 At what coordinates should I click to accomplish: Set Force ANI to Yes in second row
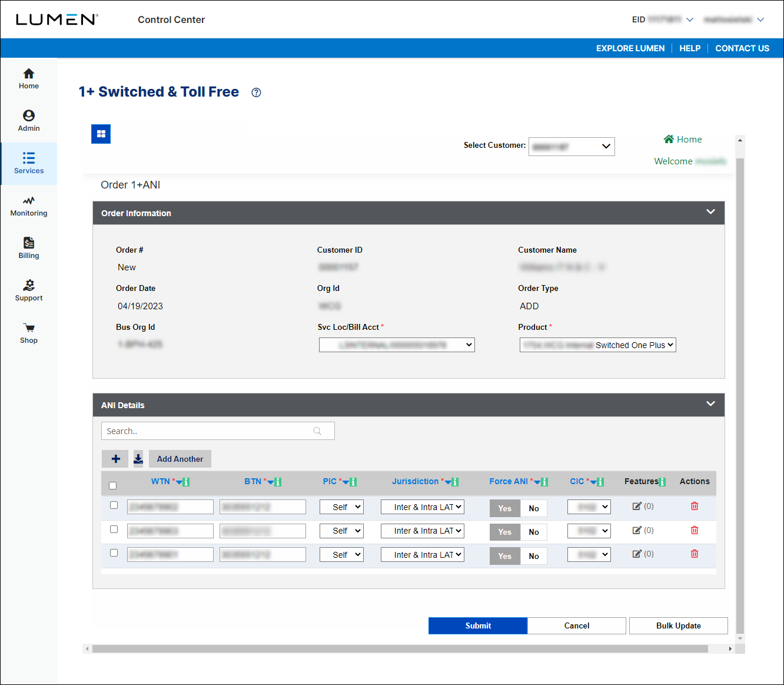[505, 532]
